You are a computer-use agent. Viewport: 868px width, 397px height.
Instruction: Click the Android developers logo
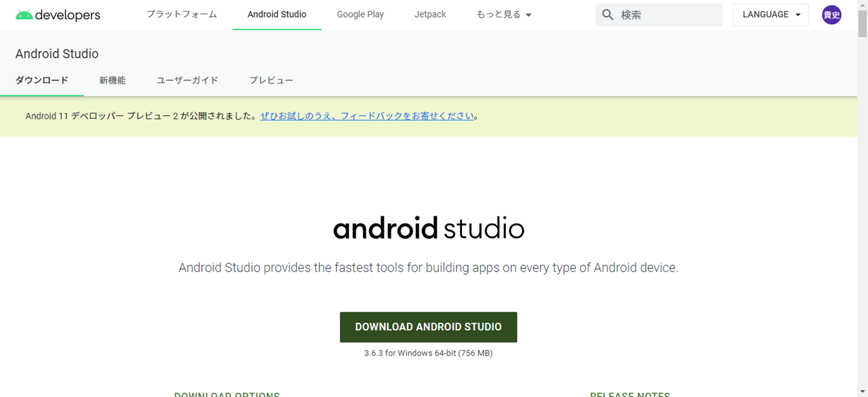(58, 15)
